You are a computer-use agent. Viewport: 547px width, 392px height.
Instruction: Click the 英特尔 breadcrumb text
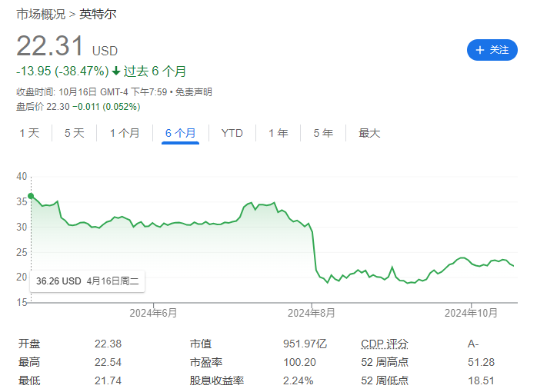click(98, 15)
